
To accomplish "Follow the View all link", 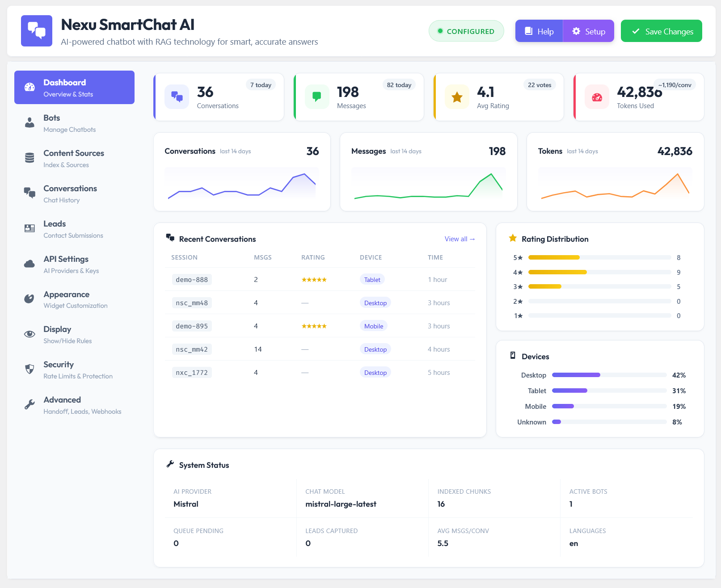I will coord(460,239).
